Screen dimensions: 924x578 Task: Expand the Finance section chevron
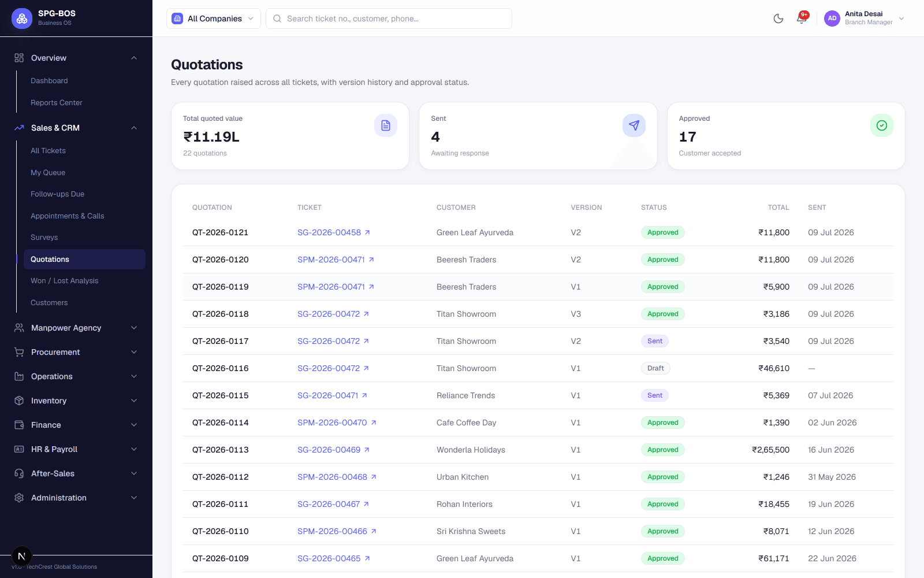pos(134,425)
